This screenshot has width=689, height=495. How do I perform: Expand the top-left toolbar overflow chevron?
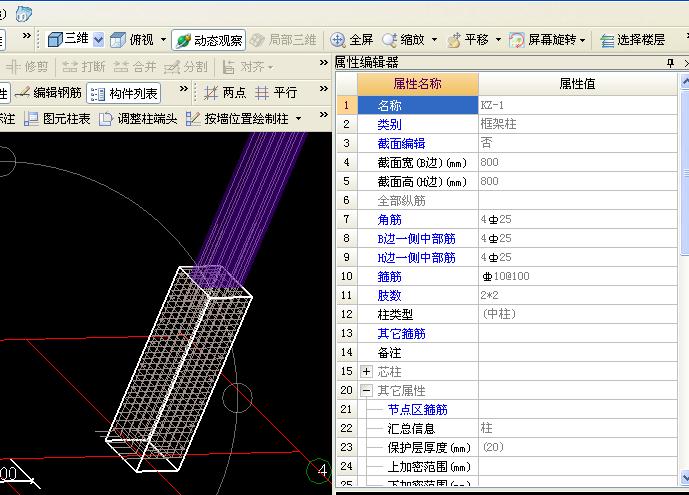click(26, 35)
